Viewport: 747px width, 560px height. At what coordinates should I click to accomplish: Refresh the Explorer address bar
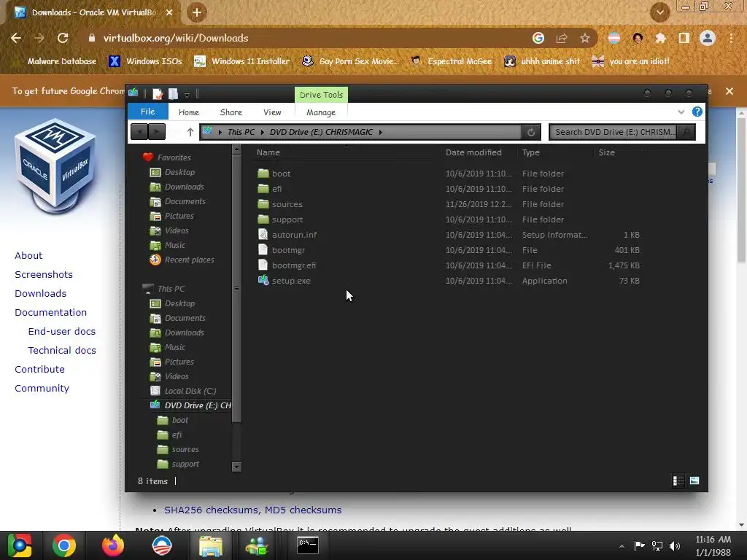click(531, 133)
